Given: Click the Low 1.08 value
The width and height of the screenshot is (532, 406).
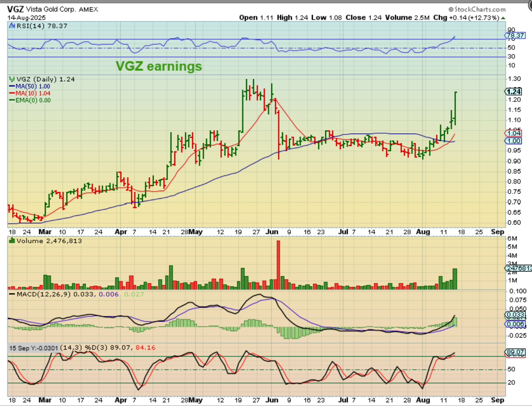Looking at the screenshot, I should [x=326, y=17].
